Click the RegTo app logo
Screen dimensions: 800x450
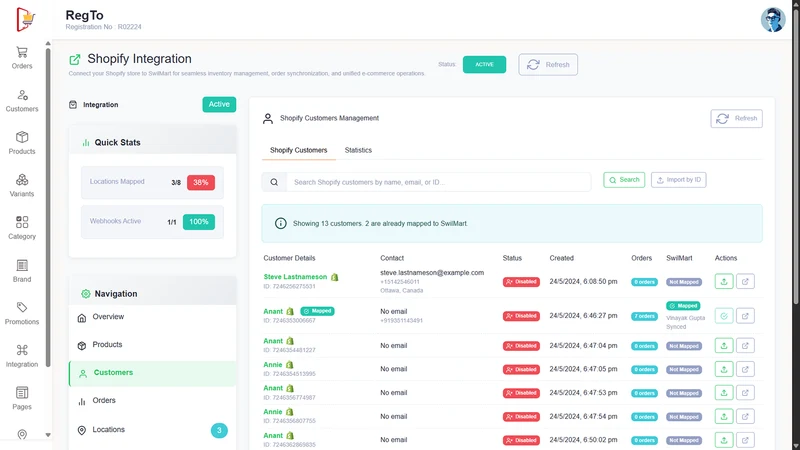[26, 19]
